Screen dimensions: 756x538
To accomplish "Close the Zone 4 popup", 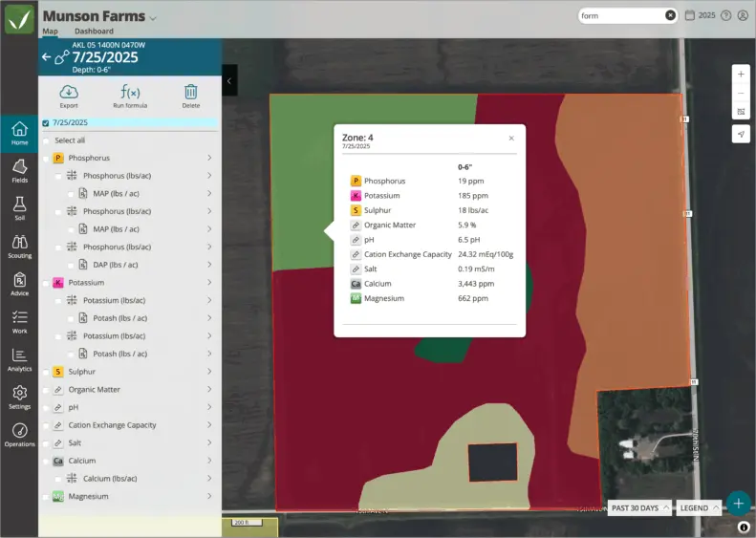I will point(511,138).
